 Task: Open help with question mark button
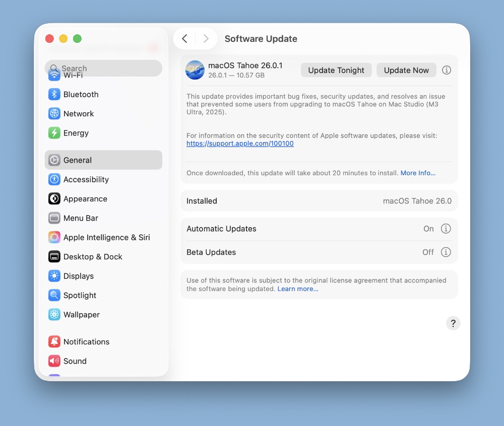(453, 323)
